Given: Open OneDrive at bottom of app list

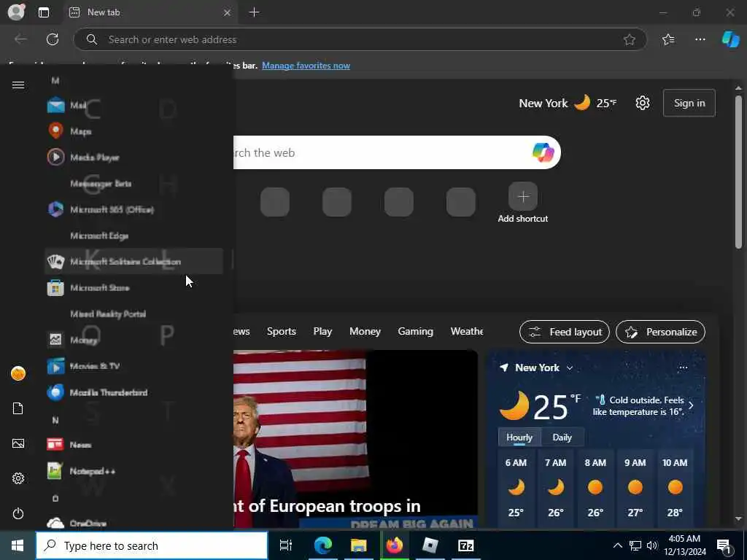Looking at the screenshot, I should (133, 523).
